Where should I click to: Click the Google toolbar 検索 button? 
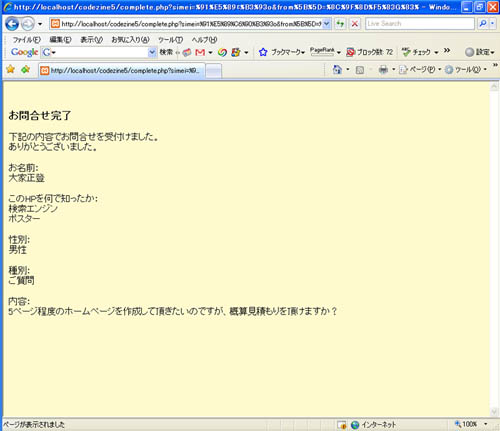[x=166, y=52]
